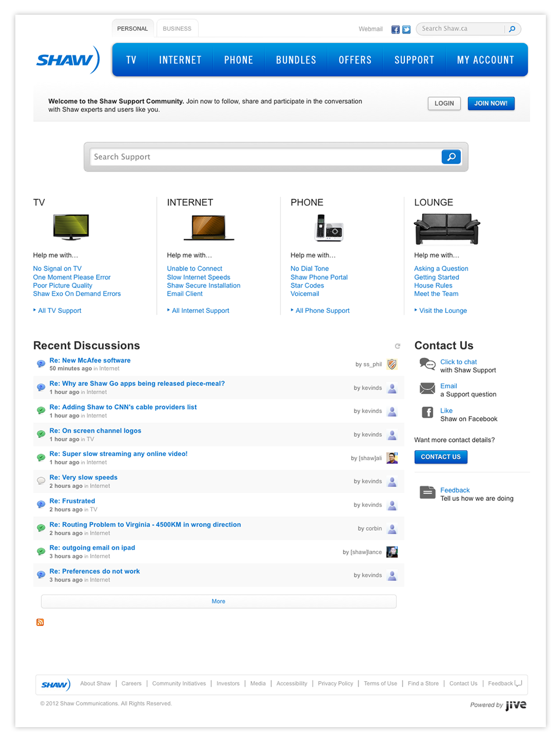560x746 pixels.
Task: Open the Privacy Policy footer link
Action: click(335, 684)
